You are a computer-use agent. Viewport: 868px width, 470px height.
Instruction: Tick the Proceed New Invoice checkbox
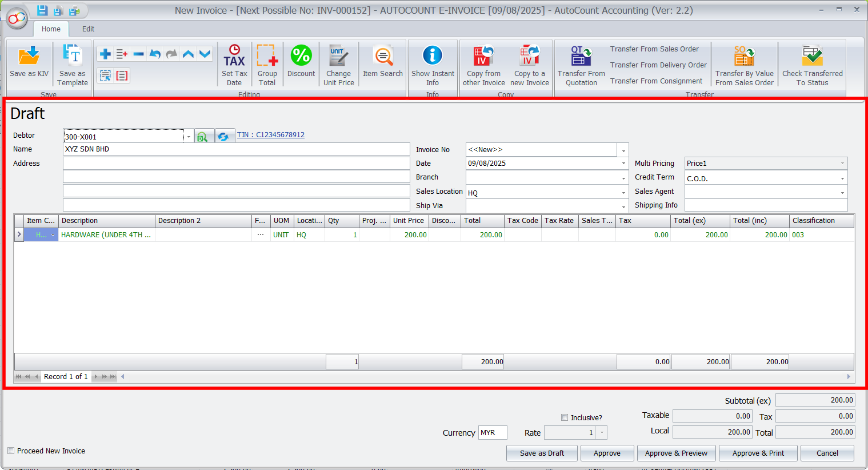pos(11,451)
